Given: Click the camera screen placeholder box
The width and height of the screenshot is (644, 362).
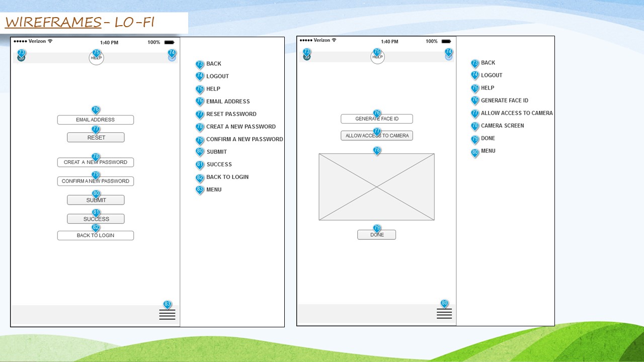Looking at the screenshot, I should tap(376, 187).
